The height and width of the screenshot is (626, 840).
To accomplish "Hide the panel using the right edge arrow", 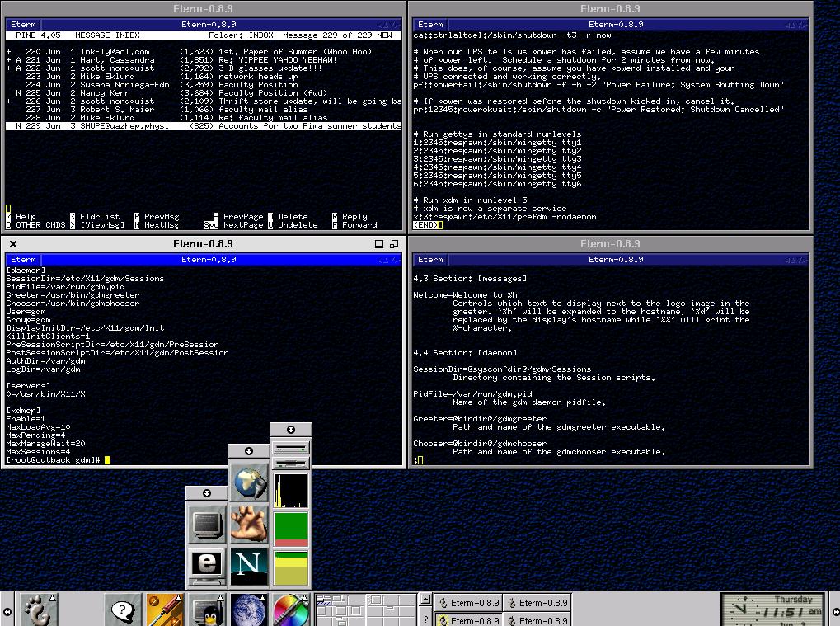I will [x=835, y=611].
